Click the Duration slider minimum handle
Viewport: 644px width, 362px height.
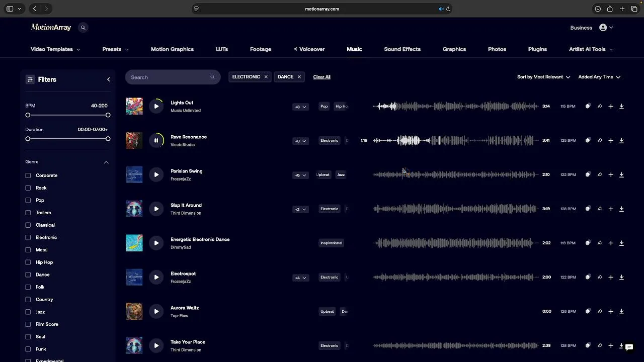click(x=28, y=139)
